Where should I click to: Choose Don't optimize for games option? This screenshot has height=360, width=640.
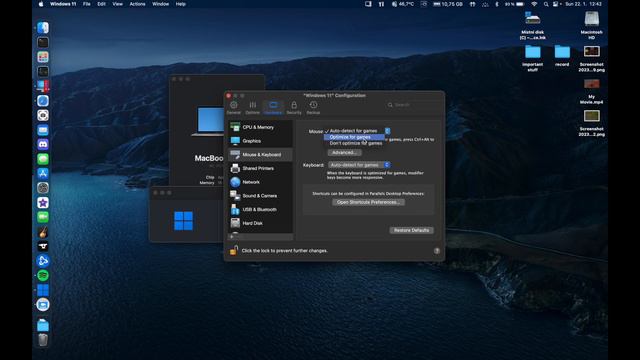[x=354, y=143]
